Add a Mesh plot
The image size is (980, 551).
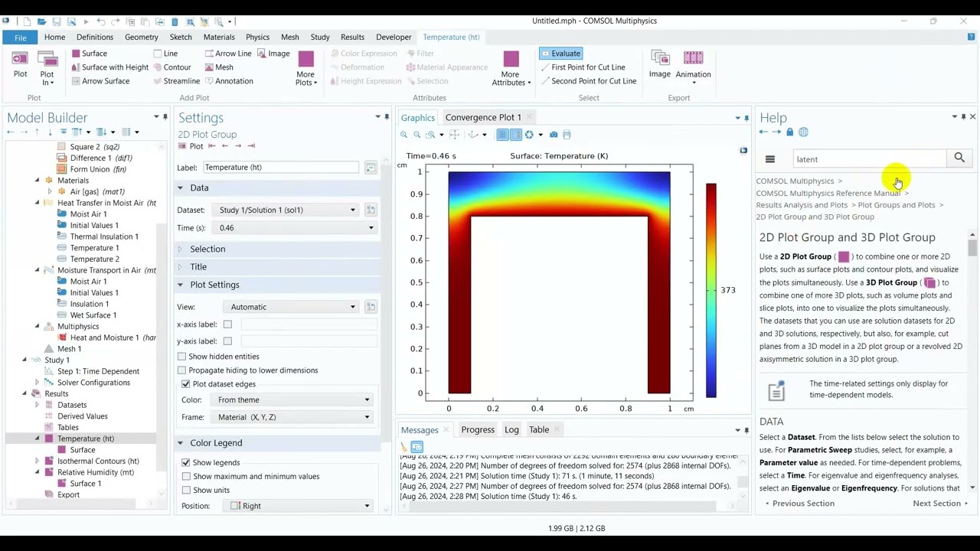(218, 67)
